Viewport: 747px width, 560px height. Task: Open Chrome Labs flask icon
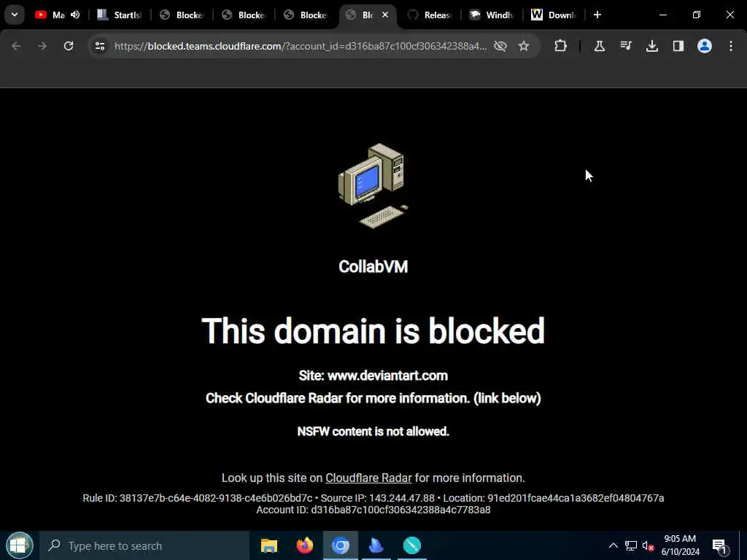(x=600, y=46)
